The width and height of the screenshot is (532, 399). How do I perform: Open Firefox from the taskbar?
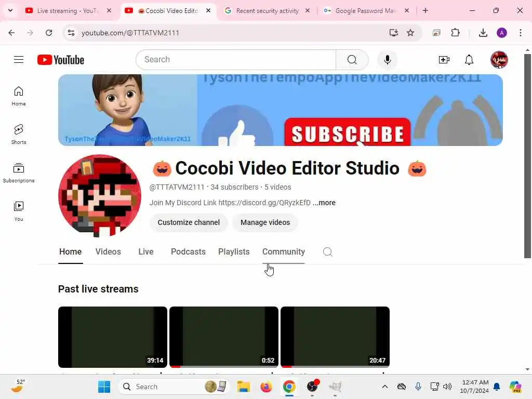[x=266, y=387]
